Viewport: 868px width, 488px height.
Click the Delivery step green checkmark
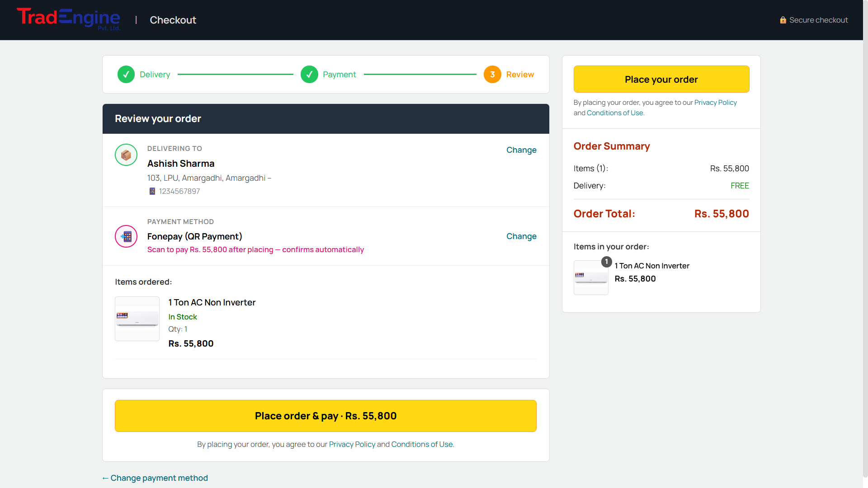pos(126,75)
